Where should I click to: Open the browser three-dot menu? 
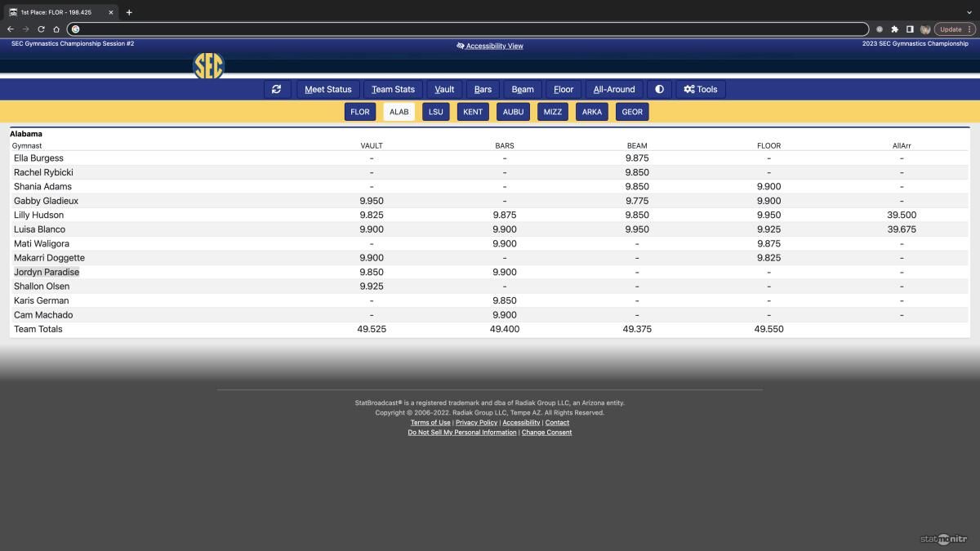[x=971, y=29]
